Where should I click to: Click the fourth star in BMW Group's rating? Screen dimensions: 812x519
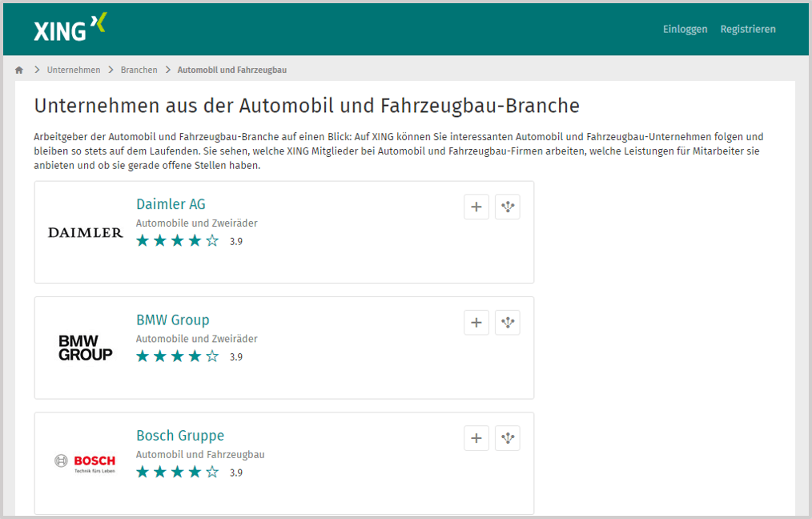coord(195,356)
